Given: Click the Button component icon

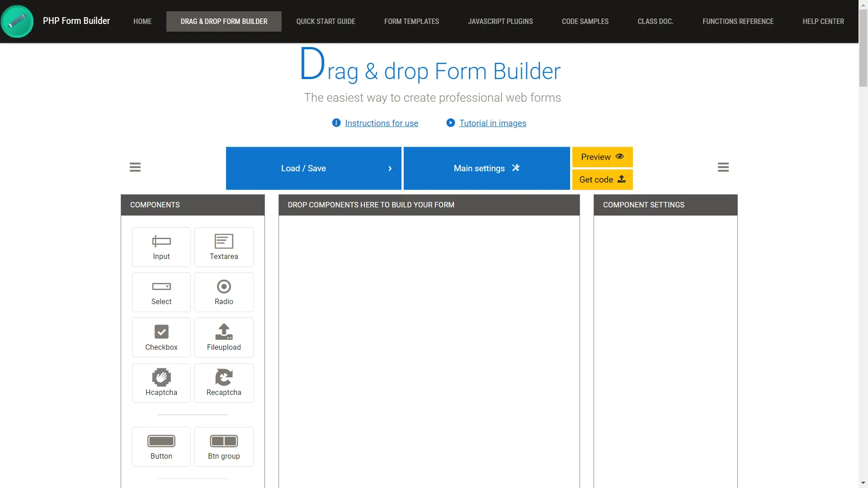Looking at the screenshot, I should (161, 446).
